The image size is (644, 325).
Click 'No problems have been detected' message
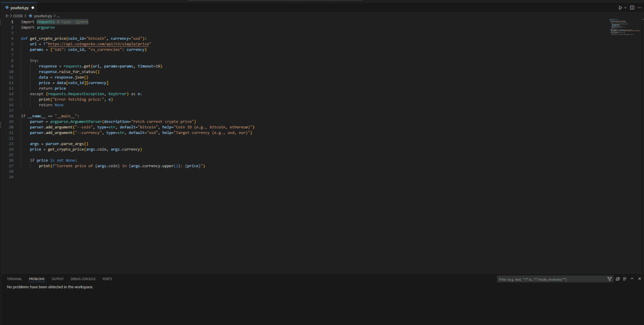tap(50, 287)
